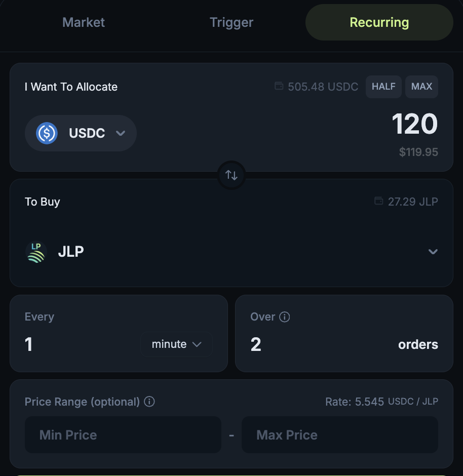
Task: Click the MAX balance button
Action: click(x=421, y=87)
